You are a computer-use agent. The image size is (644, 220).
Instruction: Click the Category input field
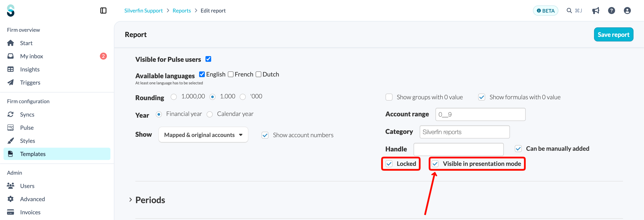pos(465,132)
